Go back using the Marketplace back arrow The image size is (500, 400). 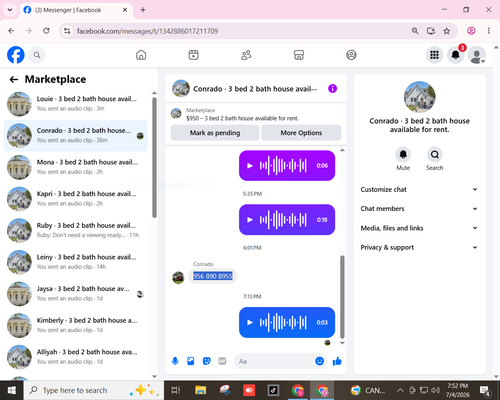pyautogui.click(x=14, y=79)
